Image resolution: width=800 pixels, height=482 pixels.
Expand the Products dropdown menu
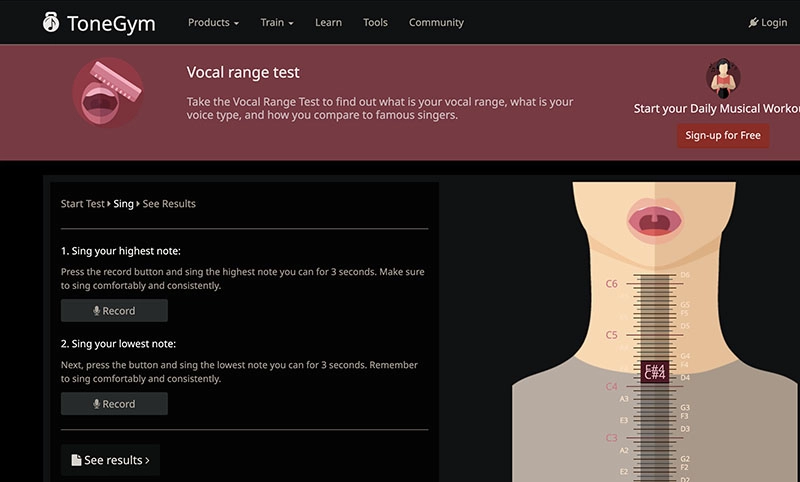213,22
